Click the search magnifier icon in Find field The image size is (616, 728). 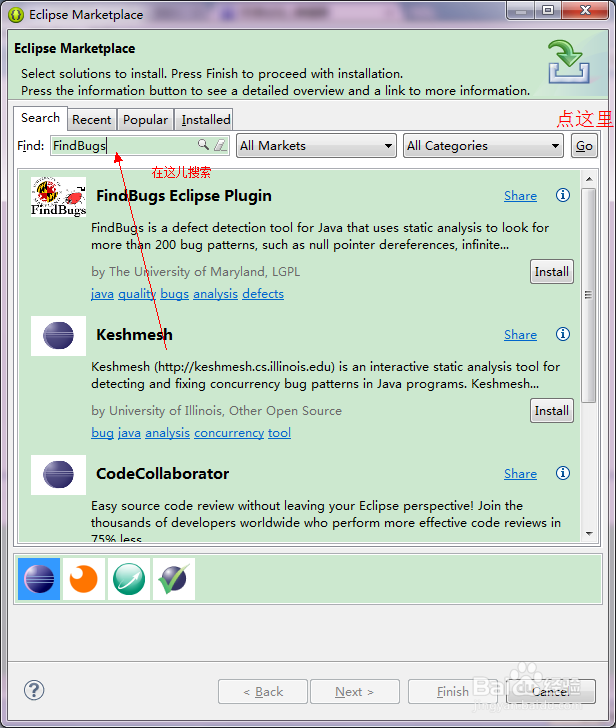[x=203, y=145]
